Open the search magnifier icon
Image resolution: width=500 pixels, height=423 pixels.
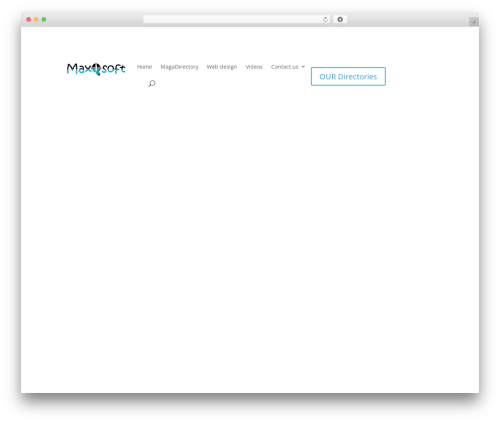(x=152, y=83)
